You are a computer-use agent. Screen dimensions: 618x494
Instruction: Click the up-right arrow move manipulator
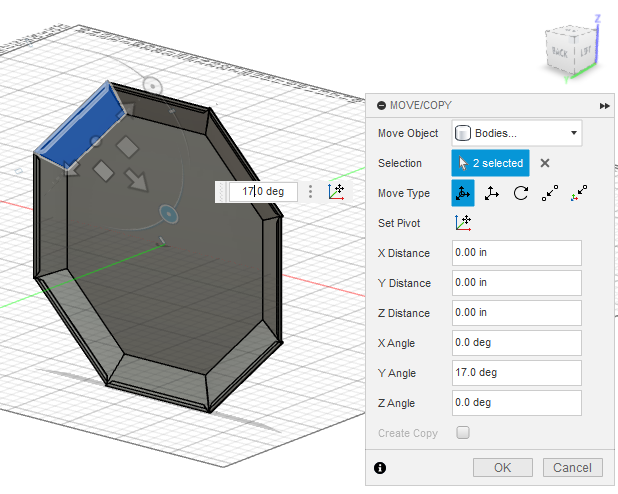point(127,110)
